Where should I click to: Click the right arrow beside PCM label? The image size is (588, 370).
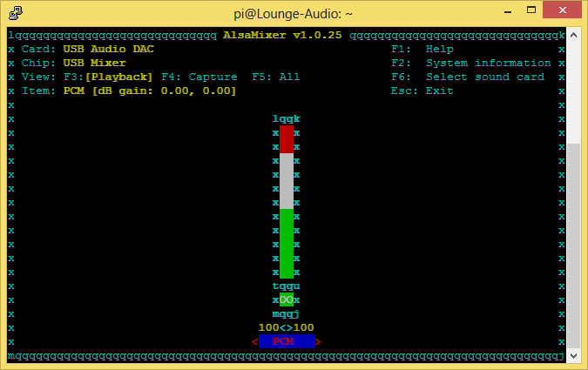tap(318, 342)
